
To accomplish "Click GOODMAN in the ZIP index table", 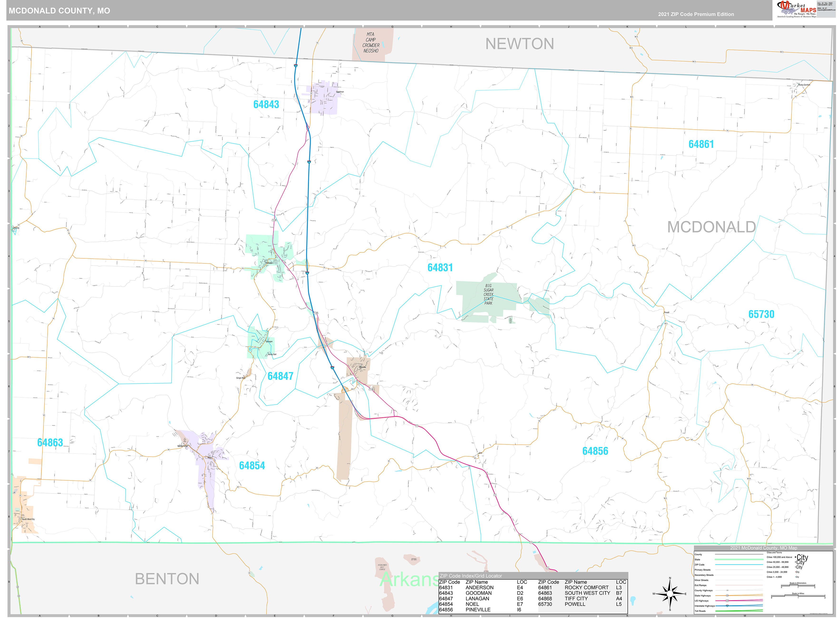I will (x=479, y=593).
